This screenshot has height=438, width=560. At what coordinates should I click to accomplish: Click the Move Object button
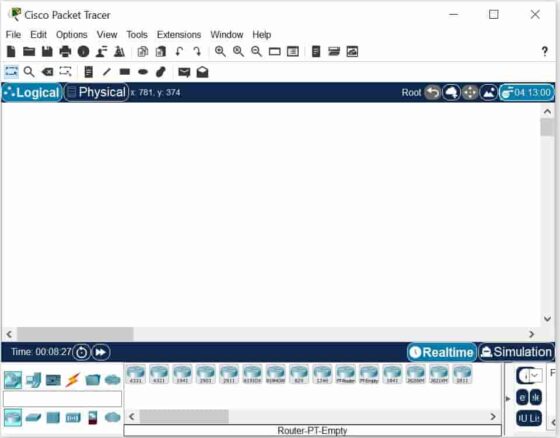coord(470,93)
